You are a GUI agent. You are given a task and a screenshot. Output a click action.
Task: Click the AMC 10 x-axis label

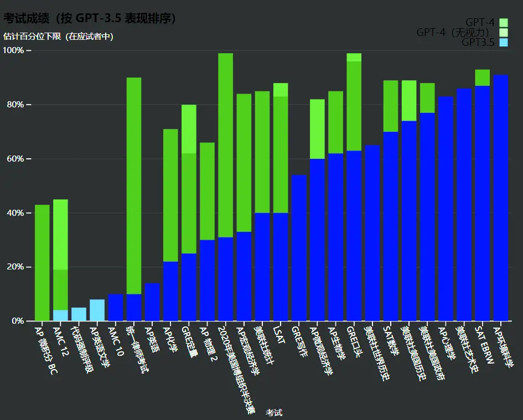point(116,341)
